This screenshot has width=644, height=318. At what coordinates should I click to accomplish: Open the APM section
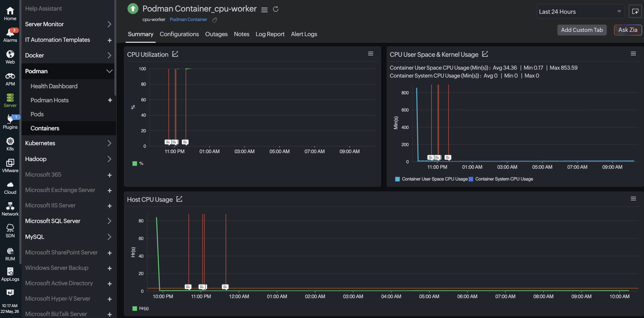(10, 79)
